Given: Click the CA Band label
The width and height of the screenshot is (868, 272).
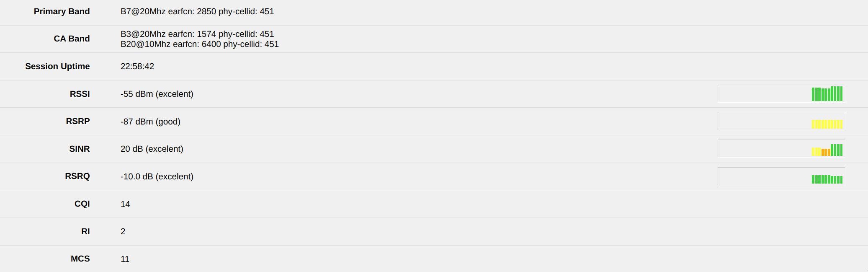Looking at the screenshot, I should coord(72,39).
